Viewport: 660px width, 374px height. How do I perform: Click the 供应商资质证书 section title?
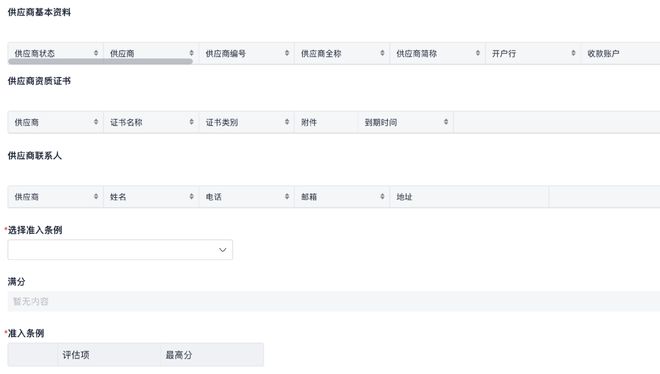39,81
